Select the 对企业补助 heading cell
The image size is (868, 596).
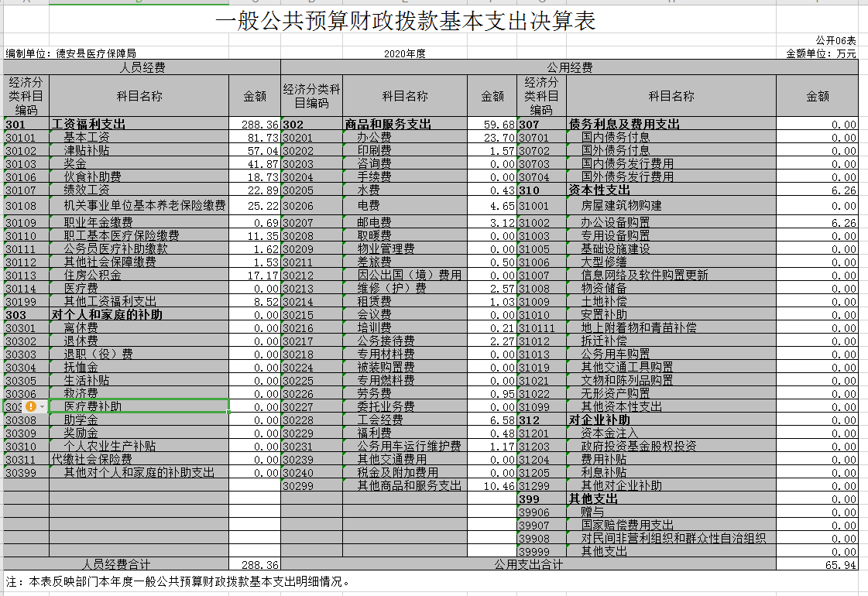(671, 420)
